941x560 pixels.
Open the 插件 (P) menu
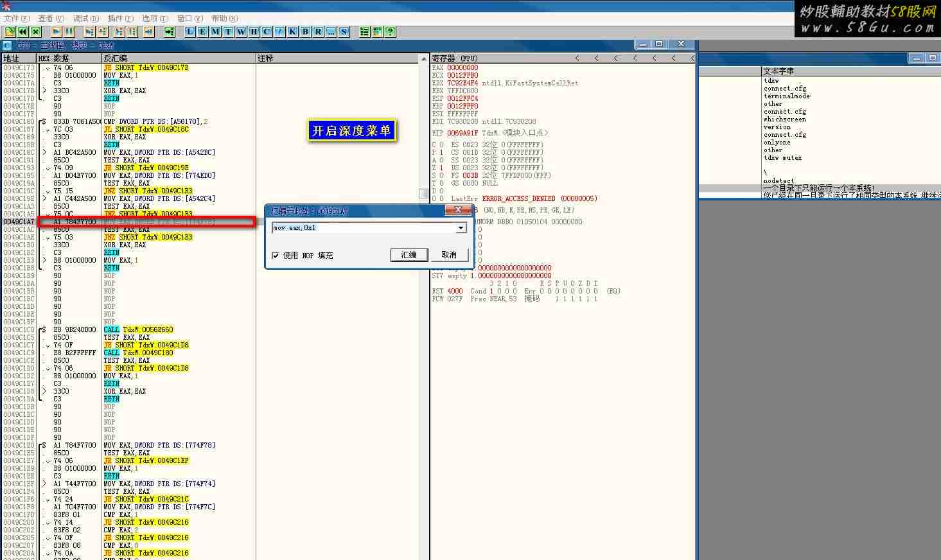coord(121,19)
